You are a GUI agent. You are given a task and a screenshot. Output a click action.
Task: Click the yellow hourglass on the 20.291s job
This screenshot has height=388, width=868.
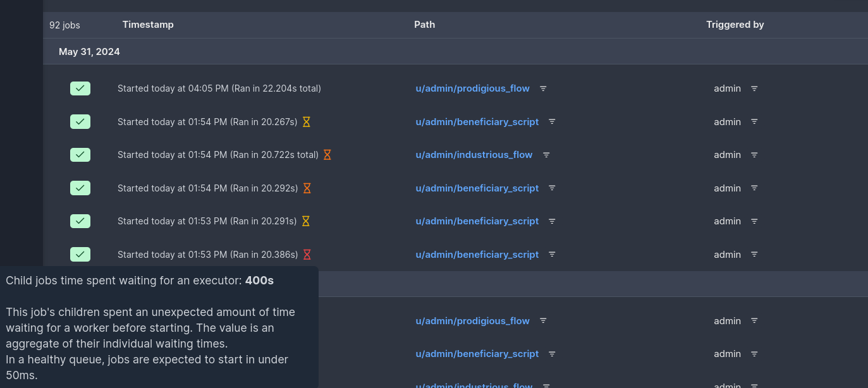tap(306, 221)
